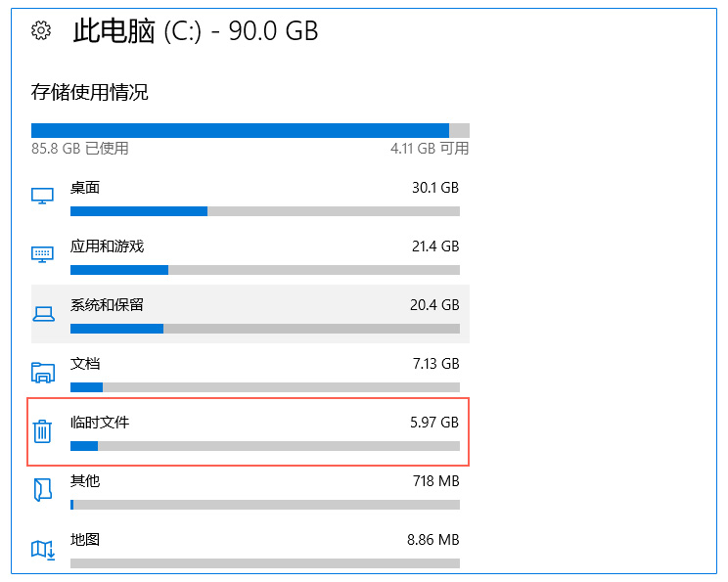728x582 pixels.
Task: Open the 文档 storage category
Action: click(250, 373)
